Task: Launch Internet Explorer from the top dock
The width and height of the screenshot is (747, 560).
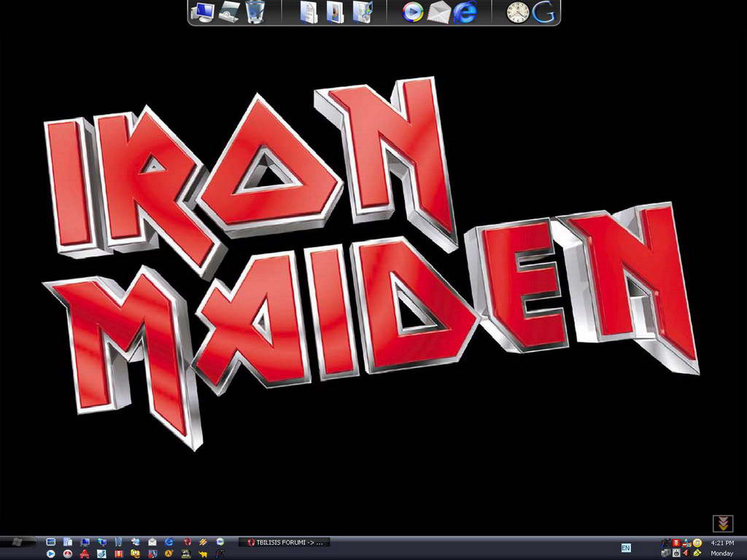Action: click(465, 12)
